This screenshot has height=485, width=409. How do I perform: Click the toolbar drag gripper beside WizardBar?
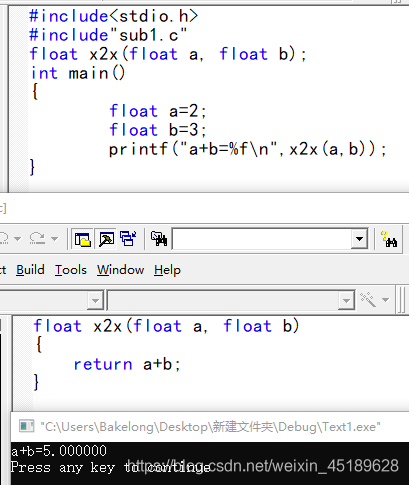click(x=402, y=299)
